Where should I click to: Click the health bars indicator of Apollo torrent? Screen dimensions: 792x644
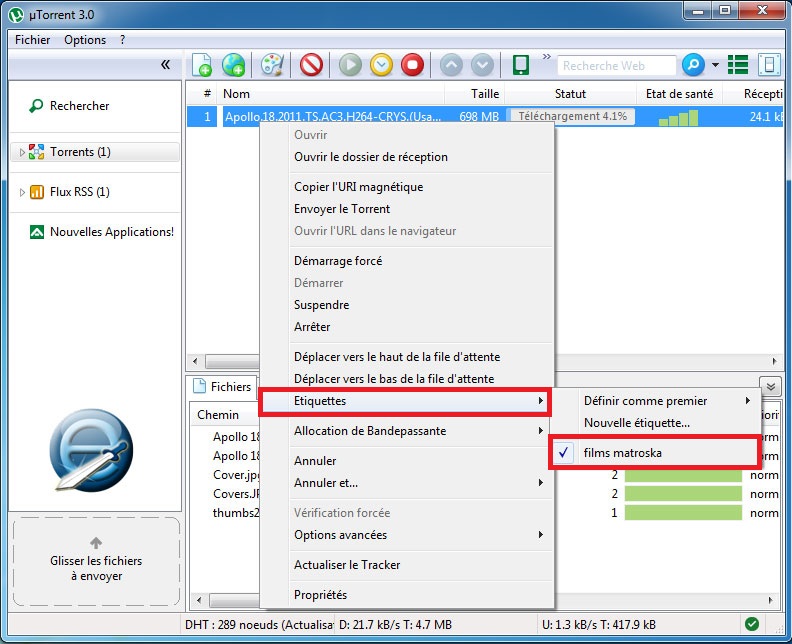coord(678,118)
